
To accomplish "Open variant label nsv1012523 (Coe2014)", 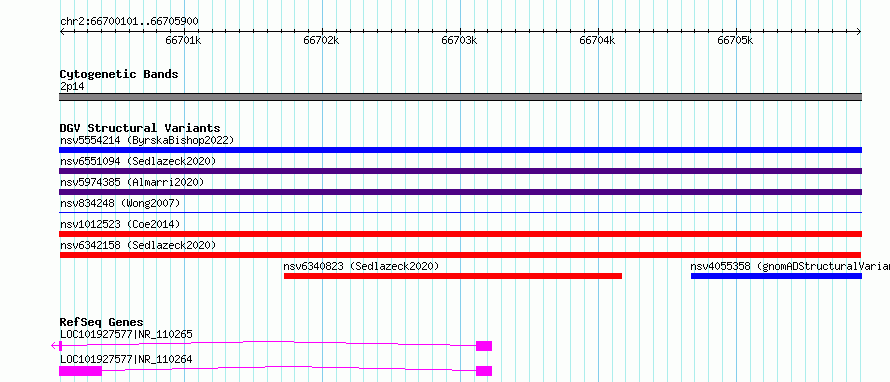I will pyautogui.click(x=120, y=224).
